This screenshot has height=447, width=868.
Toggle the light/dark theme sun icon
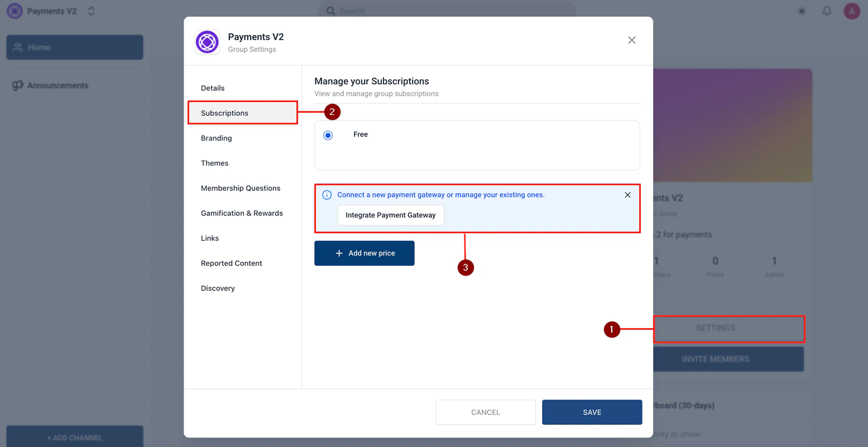click(802, 11)
